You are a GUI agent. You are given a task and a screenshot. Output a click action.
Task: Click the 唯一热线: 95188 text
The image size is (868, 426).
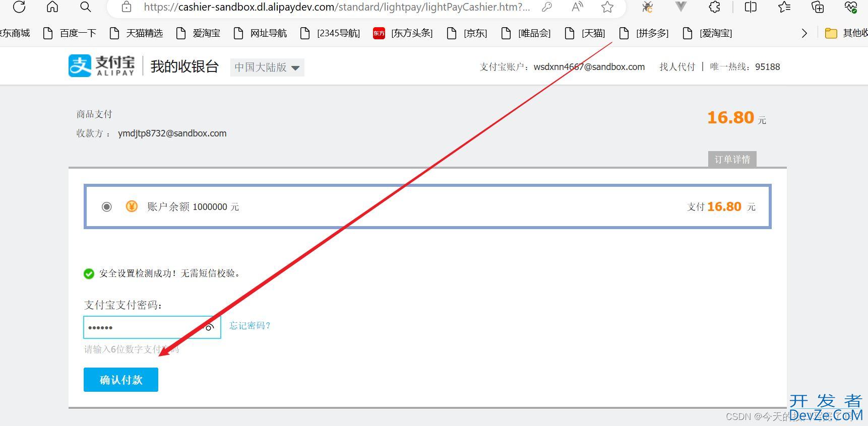(x=745, y=66)
